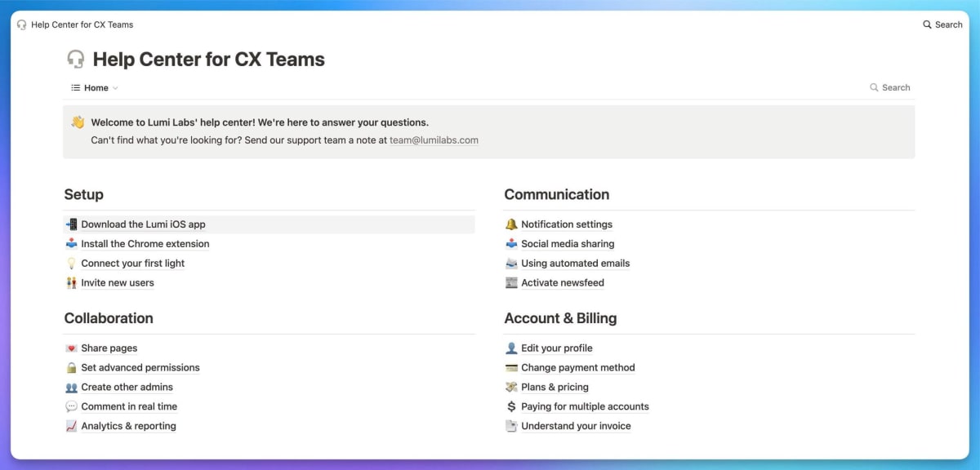Screen dimensions: 980x470
Task: Click the bell icon beside Notification settings
Action: 511,224
